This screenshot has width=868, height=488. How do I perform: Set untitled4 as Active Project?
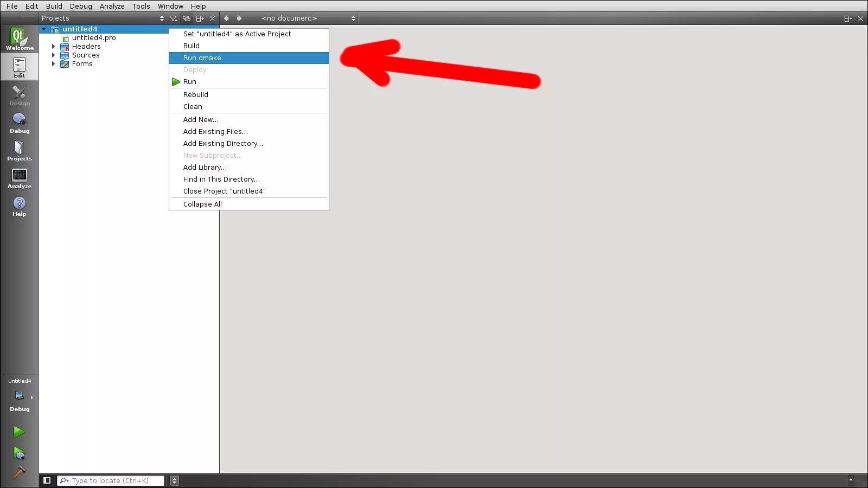[x=249, y=34]
